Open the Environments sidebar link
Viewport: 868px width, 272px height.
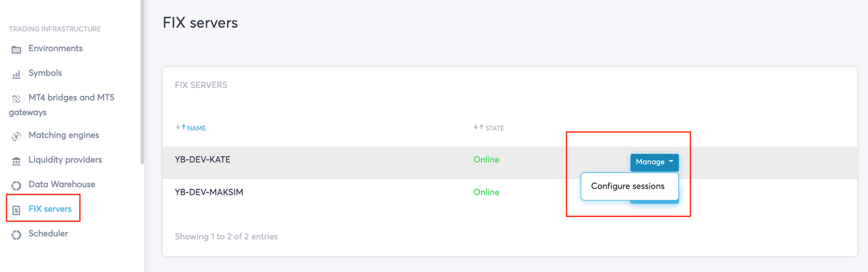pyautogui.click(x=55, y=48)
